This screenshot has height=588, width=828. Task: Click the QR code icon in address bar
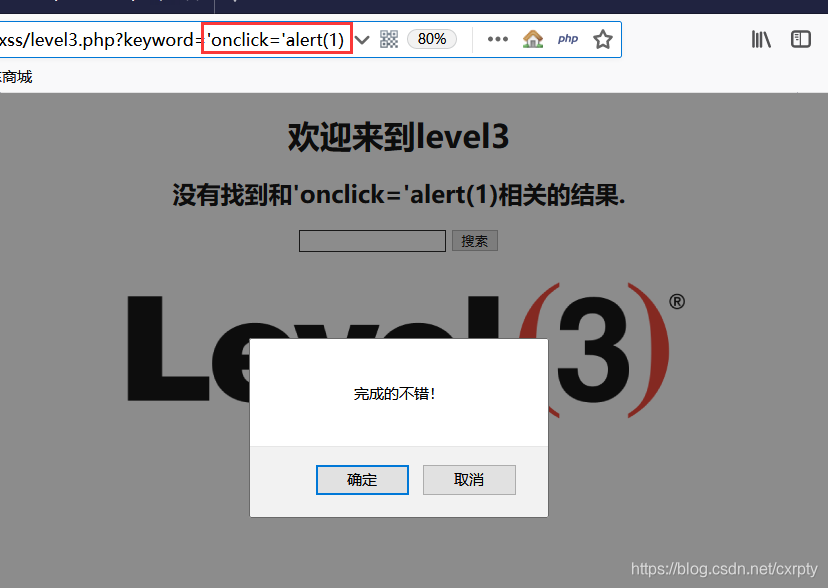tap(389, 40)
